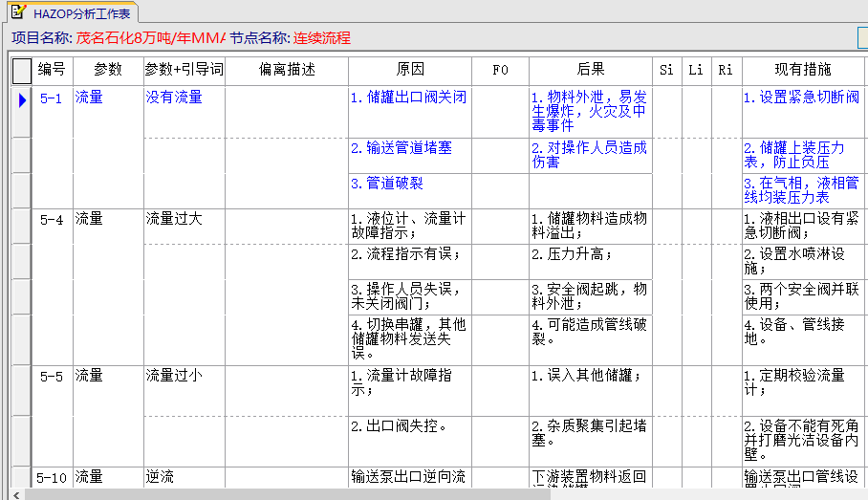The width and height of the screenshot is (868, 500).
Task: Select row header with the blue arrow indicator
Action: (22, 111)
